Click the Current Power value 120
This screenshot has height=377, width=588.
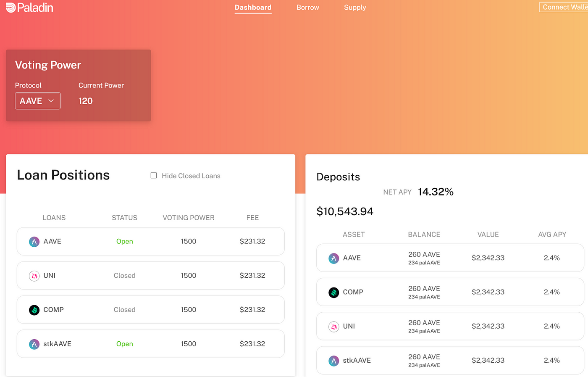point(86,101)
